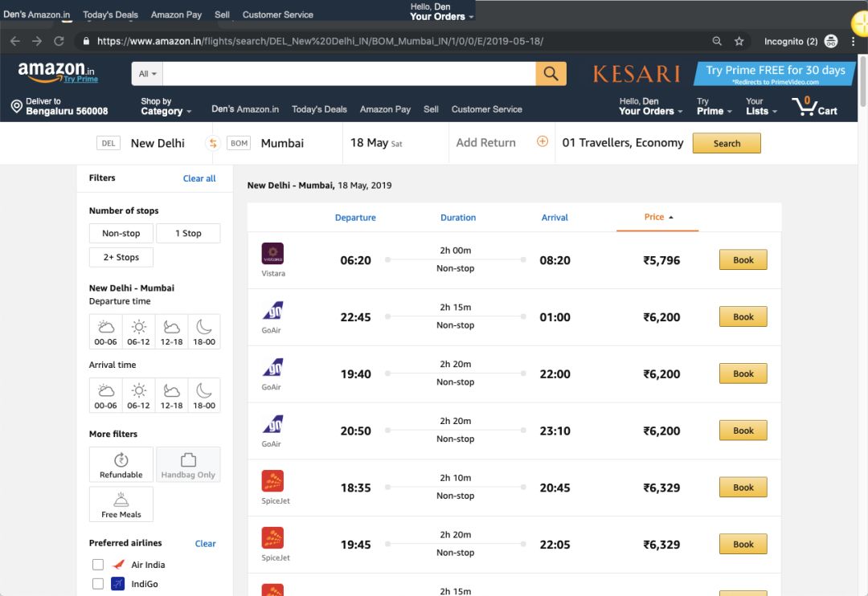Click the Vistara airline logo
Viewport: 868px width, 596px height.
(x=272, y=254)
